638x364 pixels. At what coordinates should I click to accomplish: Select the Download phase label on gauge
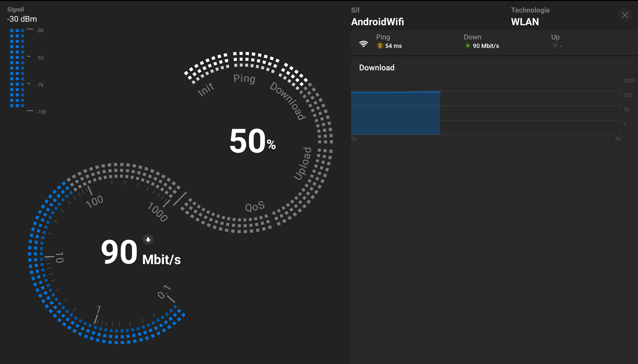tap(288, 101)
